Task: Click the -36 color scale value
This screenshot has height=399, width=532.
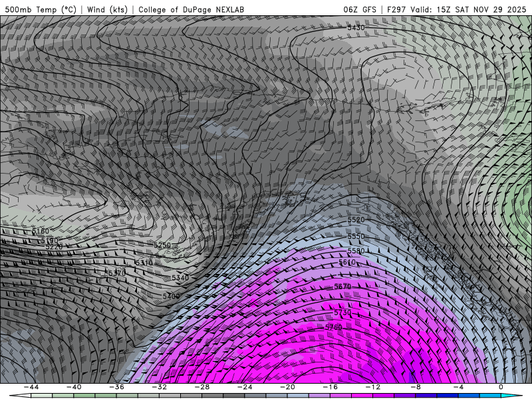Action: tap(116, 387)
